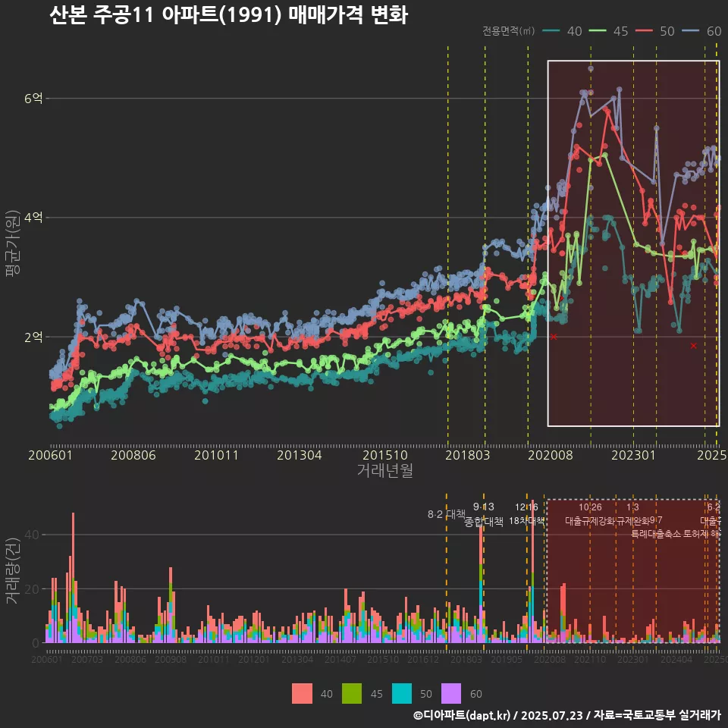Click 202008 on the price chart x-axis
This screenshot has width=728, height=728.
551,455
